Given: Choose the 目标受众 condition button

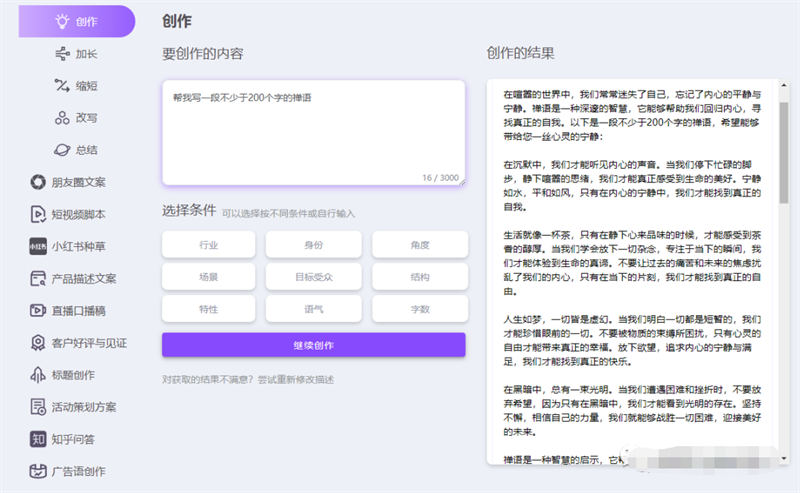Looking at the screenshot, I should [314, 276].
